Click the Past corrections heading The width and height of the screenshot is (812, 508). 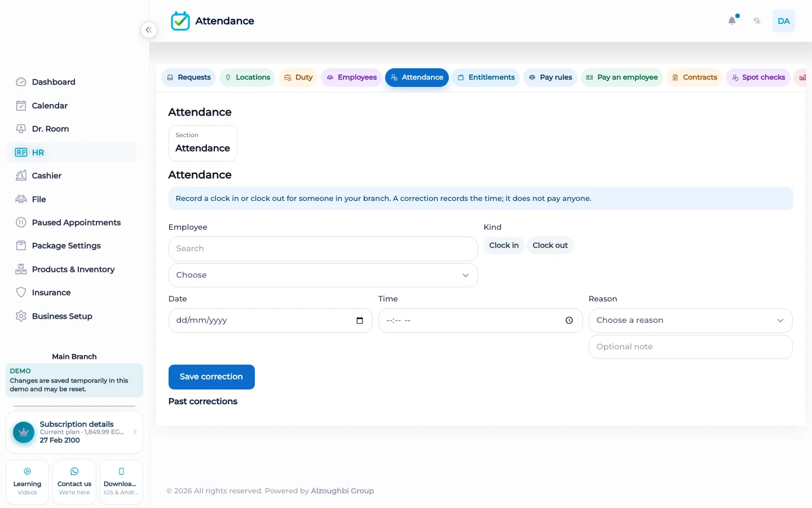coord(203,401)
